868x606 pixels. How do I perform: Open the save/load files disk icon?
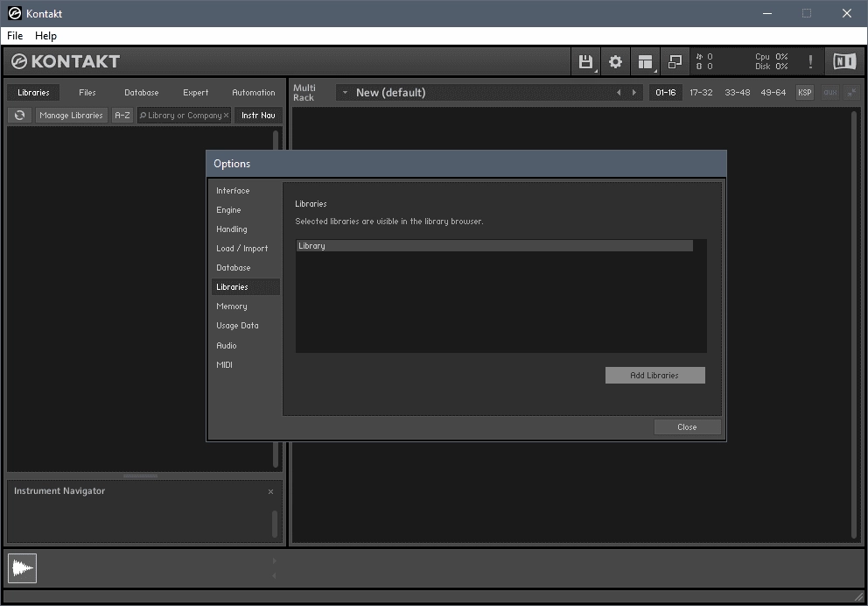point(585,61)
